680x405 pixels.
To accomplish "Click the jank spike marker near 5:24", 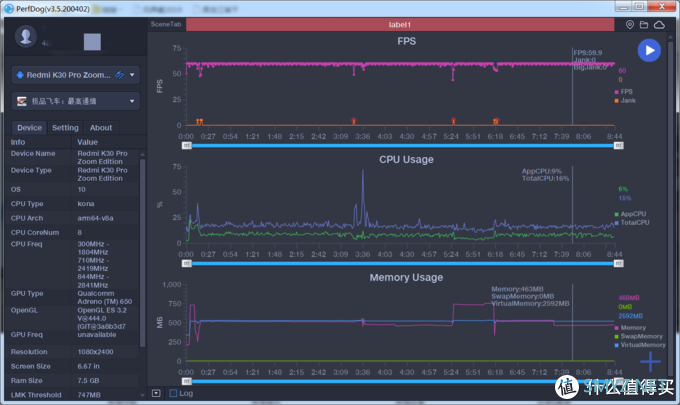I will tap(454, 121).
